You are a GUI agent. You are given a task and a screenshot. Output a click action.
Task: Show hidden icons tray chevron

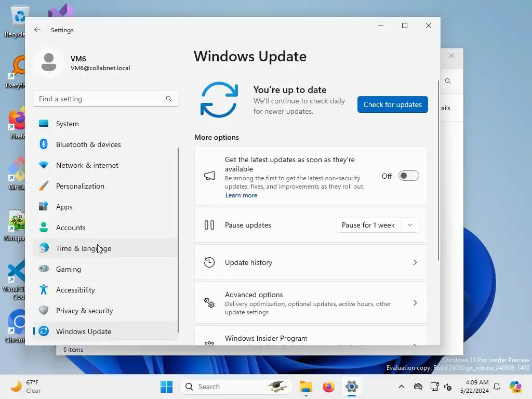[x=402, y=387]
